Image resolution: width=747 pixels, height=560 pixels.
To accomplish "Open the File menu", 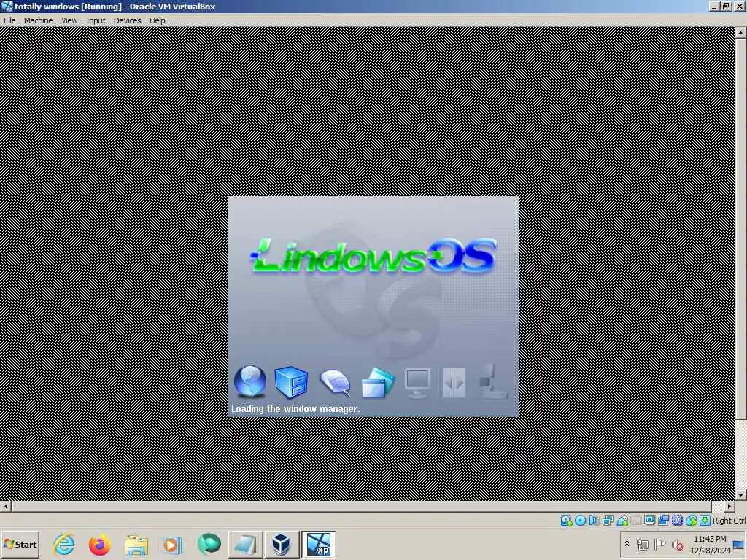I will click(9, 20).
